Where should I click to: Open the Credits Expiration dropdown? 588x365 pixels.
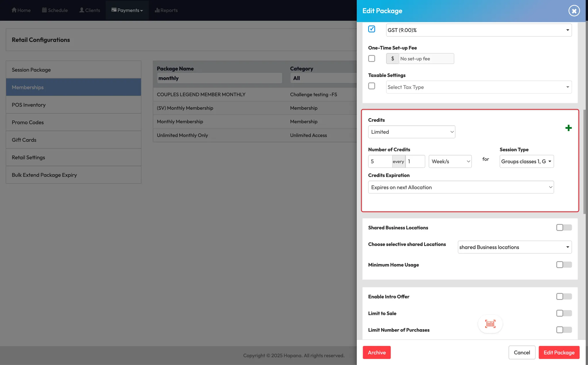[x=461, y=187]
